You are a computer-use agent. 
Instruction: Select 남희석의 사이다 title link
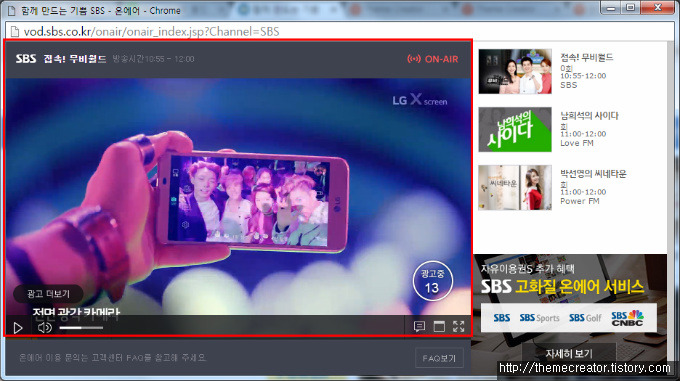[589, 115]
